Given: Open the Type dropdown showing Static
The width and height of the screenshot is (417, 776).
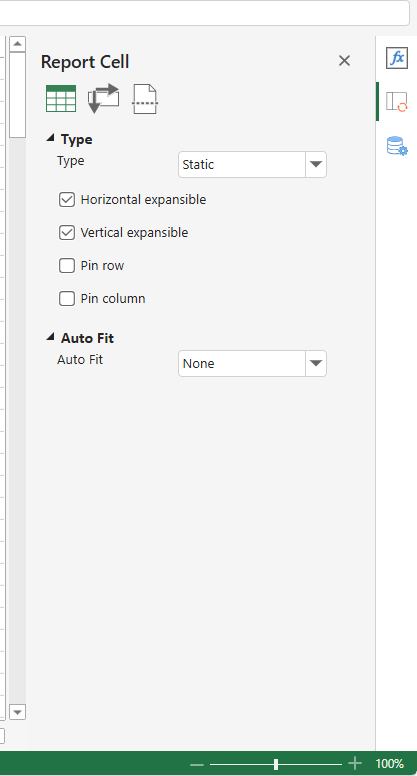Looking at the screenshot, I should (252, 164).
